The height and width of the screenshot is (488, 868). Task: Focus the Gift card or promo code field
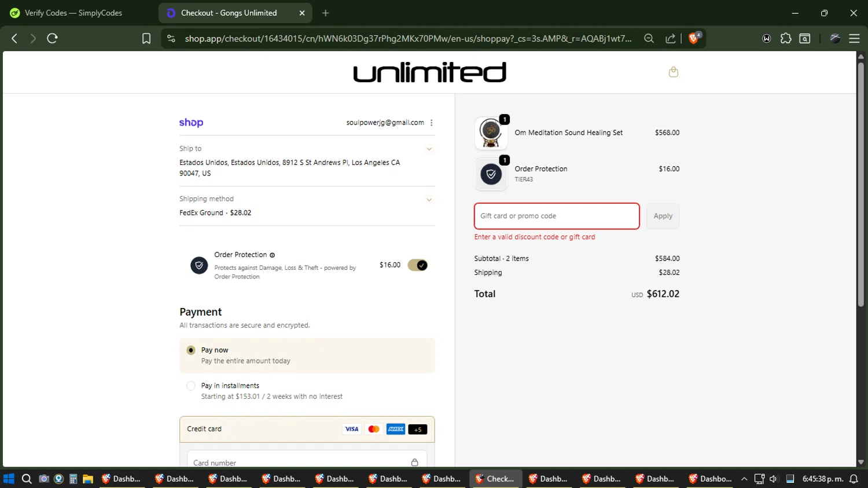pyautogui.click(x=557, y=216)
